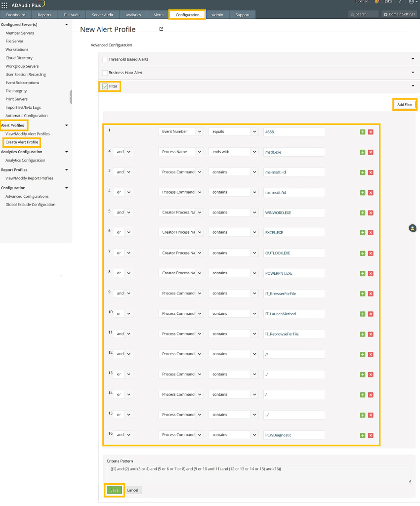Open the 'ends with' condition dropdown

(233, 152)
